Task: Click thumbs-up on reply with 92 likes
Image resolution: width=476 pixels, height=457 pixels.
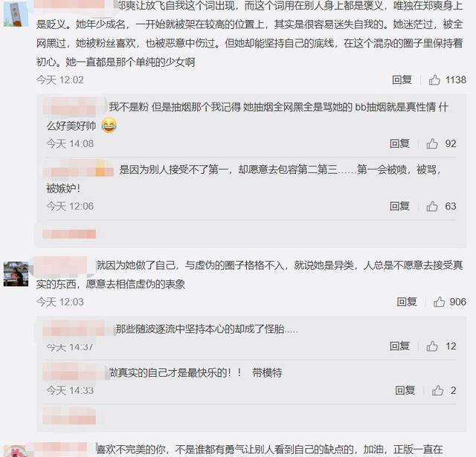Action: [x=431, y=143]
